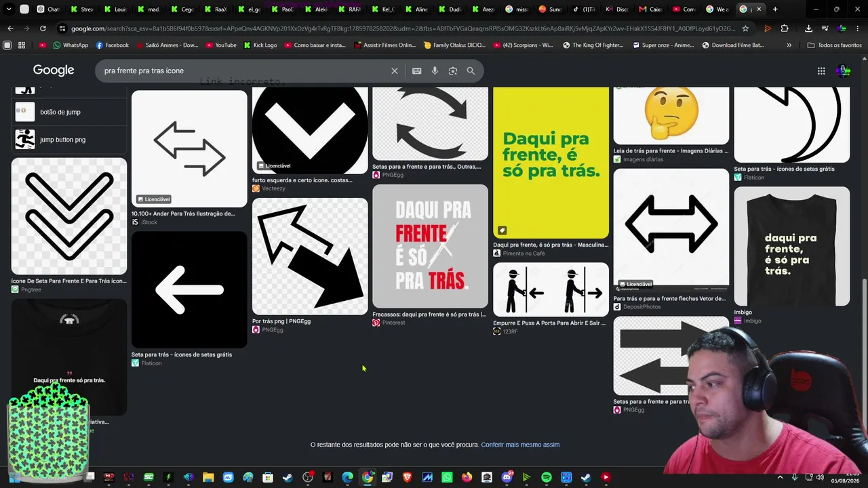Open the Imbigo black t-shirt image
The width and height of the screenshot is (868, 488).
(x=792, y=247)
